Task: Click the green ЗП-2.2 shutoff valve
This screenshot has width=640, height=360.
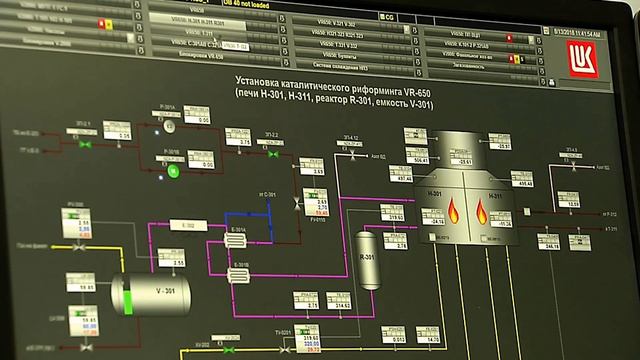Action: pyautogui.click(x=273, y=155)
